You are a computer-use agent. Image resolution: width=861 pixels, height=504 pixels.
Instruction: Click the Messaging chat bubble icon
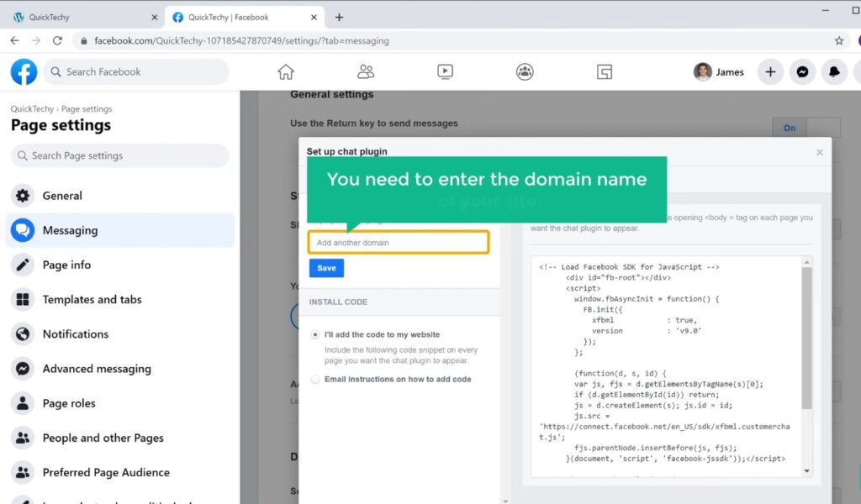[24, 230]
